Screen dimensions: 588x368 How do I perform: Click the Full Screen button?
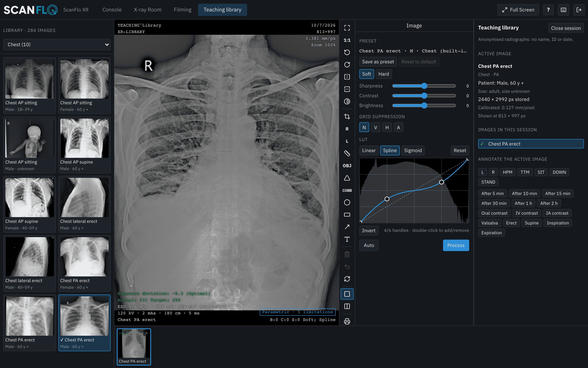pos(518,10)
